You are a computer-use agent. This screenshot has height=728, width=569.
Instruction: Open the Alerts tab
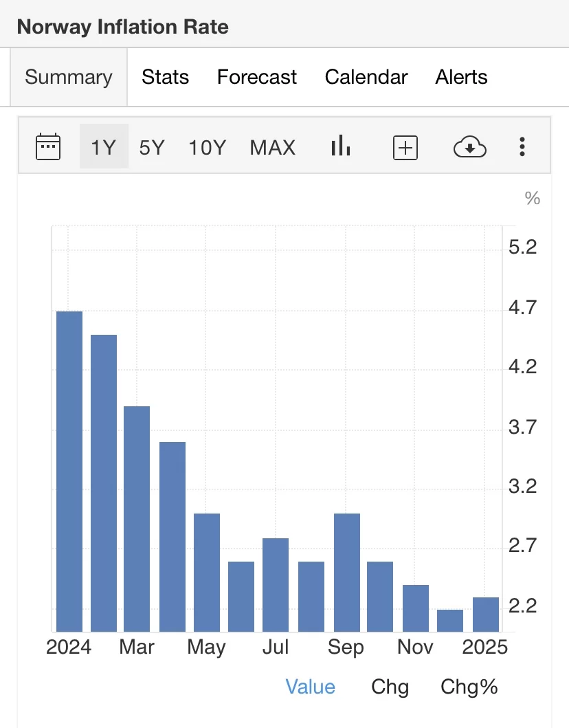pyautogui.click(x=461, y=77)
